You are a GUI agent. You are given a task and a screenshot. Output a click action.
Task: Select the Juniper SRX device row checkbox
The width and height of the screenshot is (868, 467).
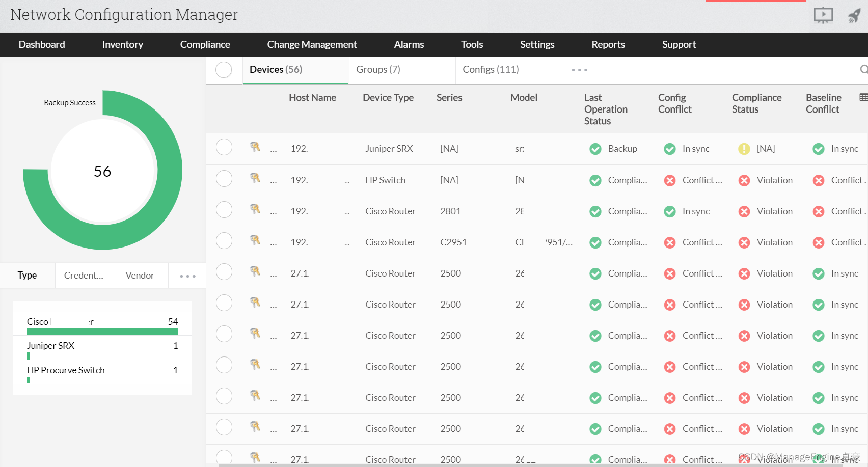(224, 147)
